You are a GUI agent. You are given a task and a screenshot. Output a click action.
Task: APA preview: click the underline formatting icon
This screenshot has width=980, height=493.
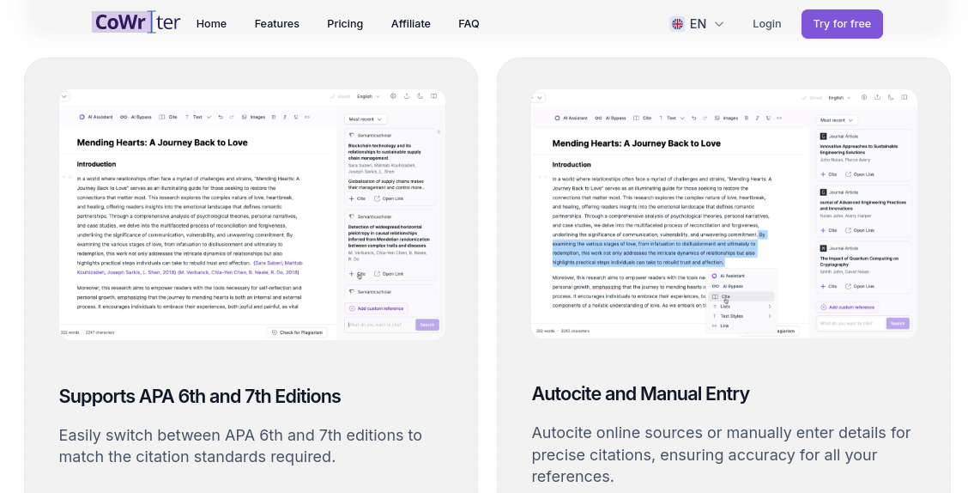coord(295,117)
